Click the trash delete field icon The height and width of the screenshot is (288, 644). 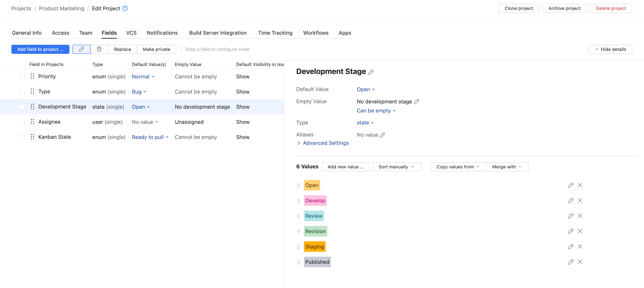[99, 49]
